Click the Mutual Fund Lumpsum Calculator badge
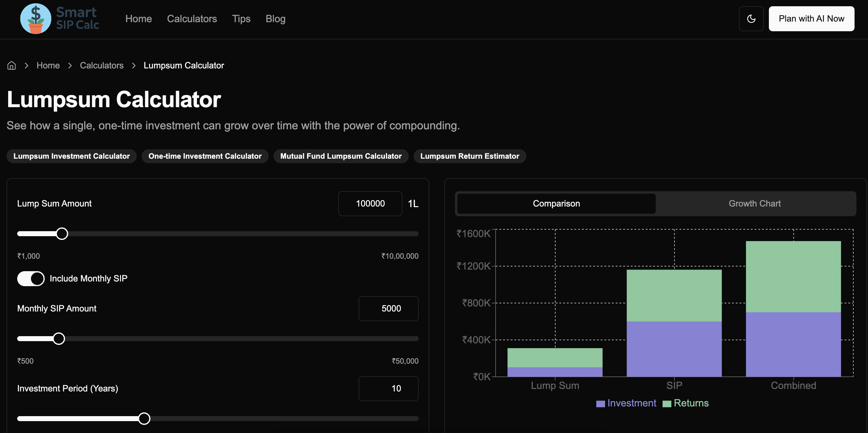 click(341, 156)
